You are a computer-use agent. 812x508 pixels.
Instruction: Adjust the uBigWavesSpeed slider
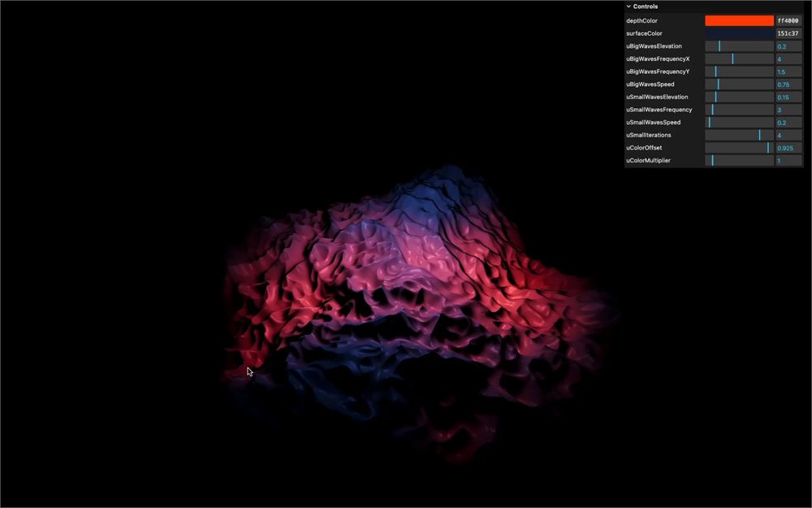[739, 85]
